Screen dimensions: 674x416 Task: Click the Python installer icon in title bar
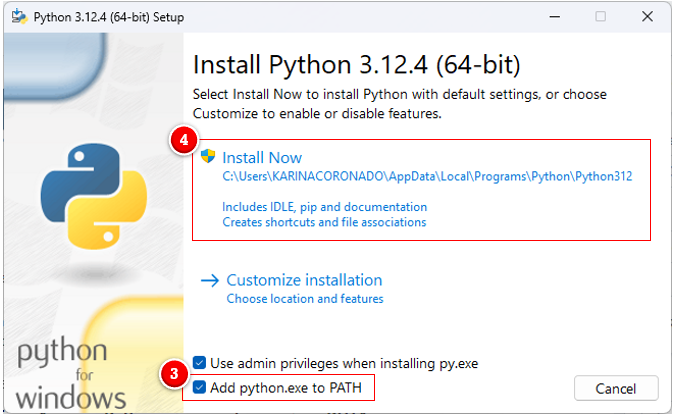(x=19, y=17)
